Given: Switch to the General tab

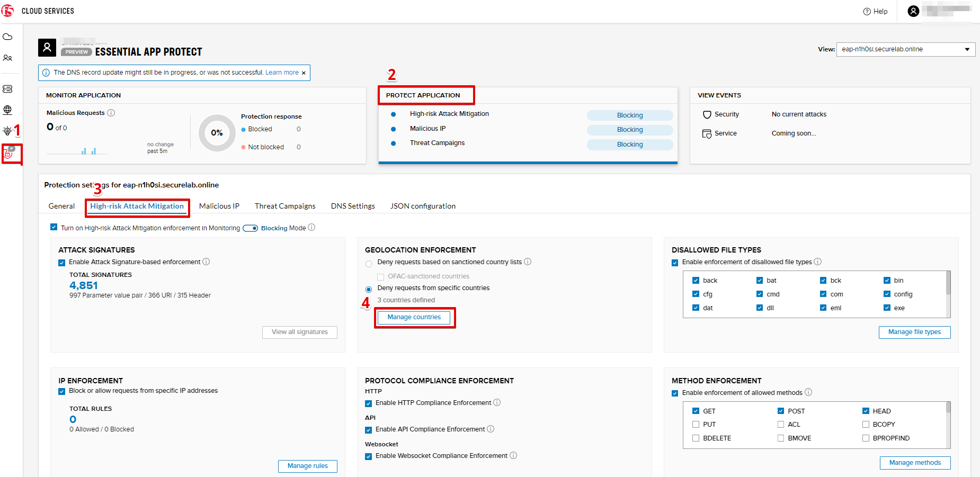Looking at the screenshot, I should (61, 206).
